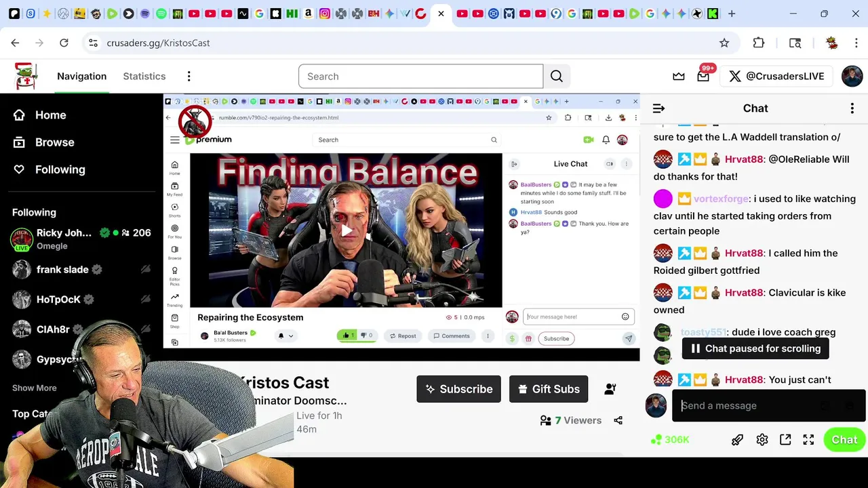Screen dimensions: 868x488
Task: Expand the chat fullscreen icon
Action: click(808, 440)
